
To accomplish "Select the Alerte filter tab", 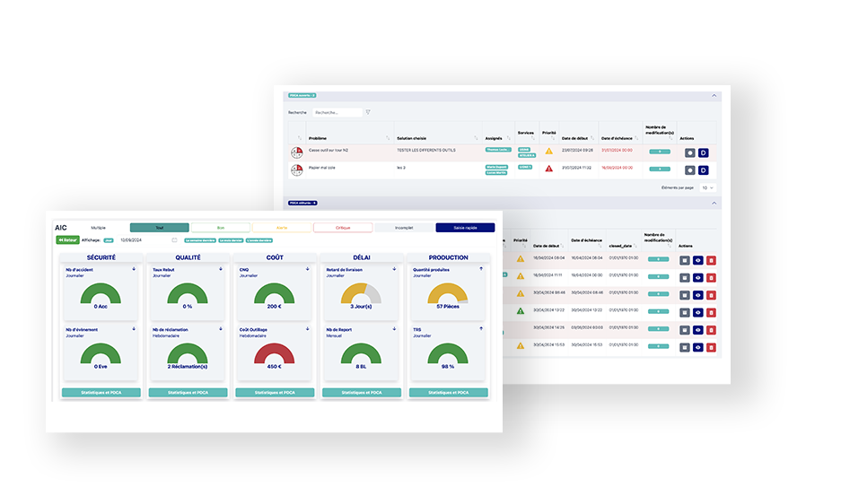I will [x=282, y=228].
